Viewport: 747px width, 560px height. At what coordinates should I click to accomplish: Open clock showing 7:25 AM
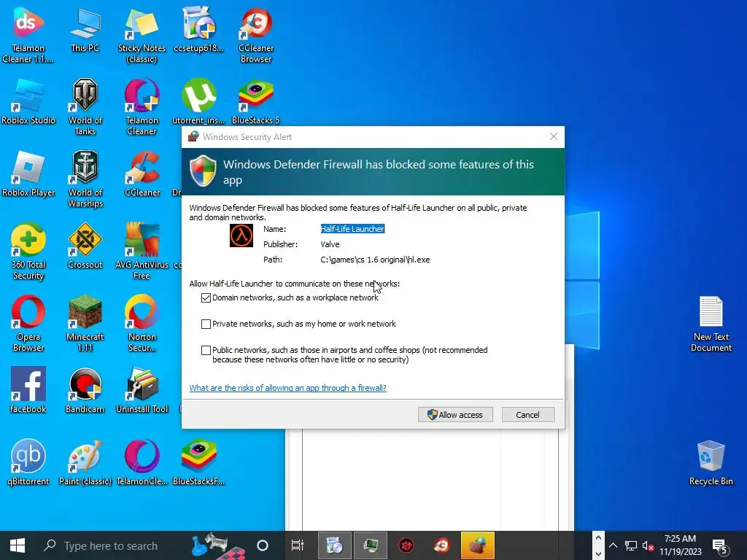pos(681,545)
